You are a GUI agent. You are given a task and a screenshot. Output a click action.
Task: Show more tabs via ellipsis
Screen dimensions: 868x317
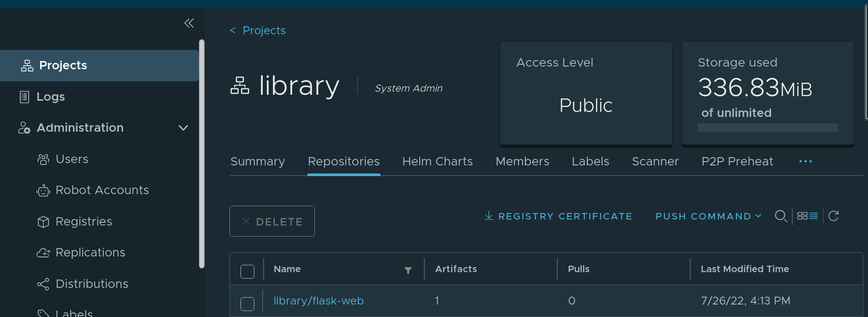(805, 161)
